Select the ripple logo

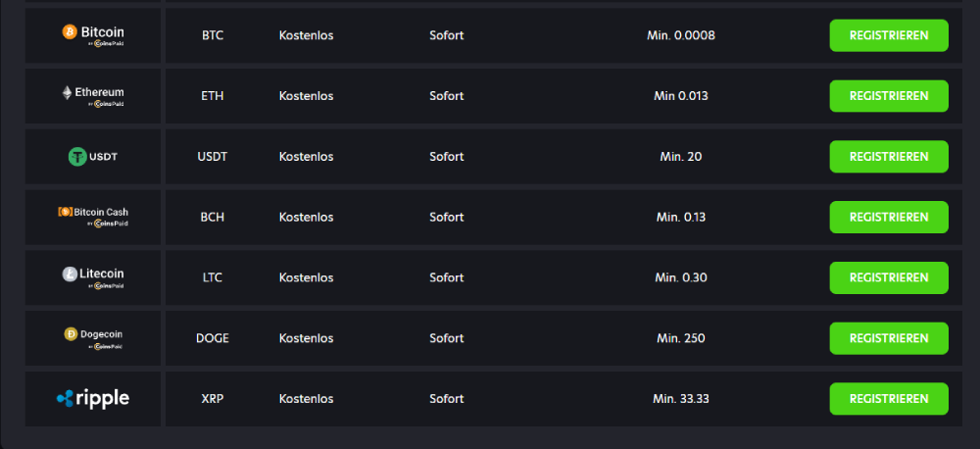[x=92, y=398]
